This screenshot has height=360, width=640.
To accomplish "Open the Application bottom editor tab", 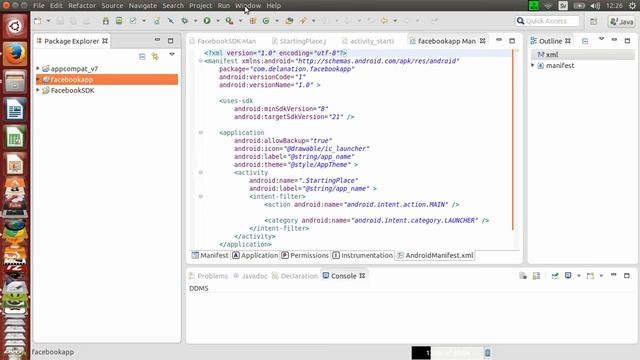I will (255, 256).
